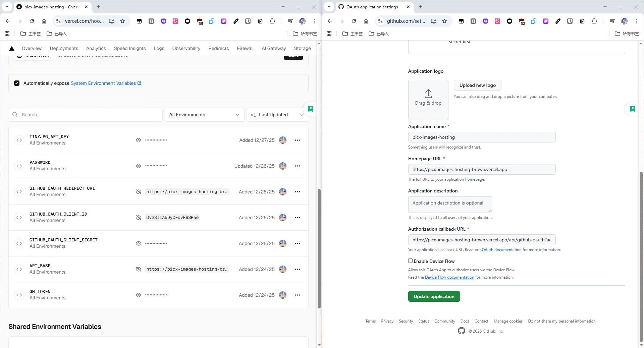Reveal the PASSWORD value with eye icon

[138, 166]
